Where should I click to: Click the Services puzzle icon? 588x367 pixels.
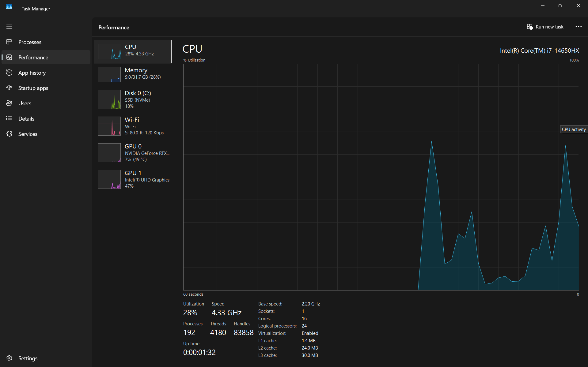(x=9, y=134)
